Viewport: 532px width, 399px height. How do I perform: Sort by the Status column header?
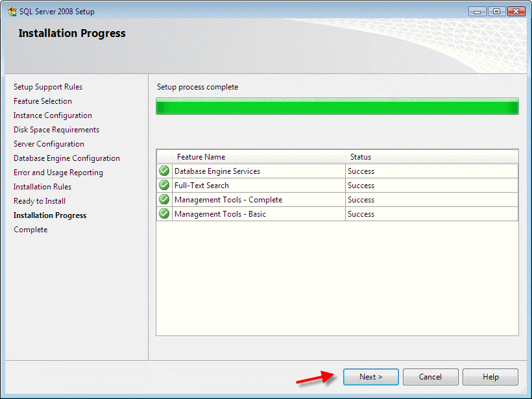[x=431, y=157]
